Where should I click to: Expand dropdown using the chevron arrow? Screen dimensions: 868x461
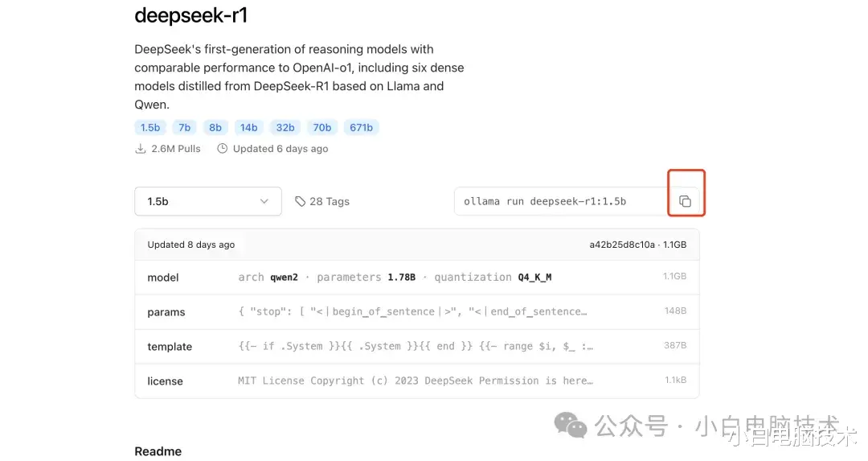[264, 201]
